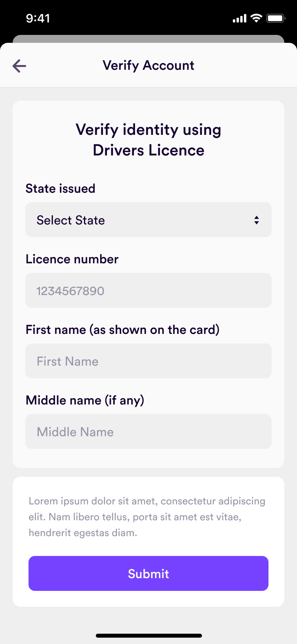
Task: Click the cellular signal strength icon
Action: (x=239, y=18)
